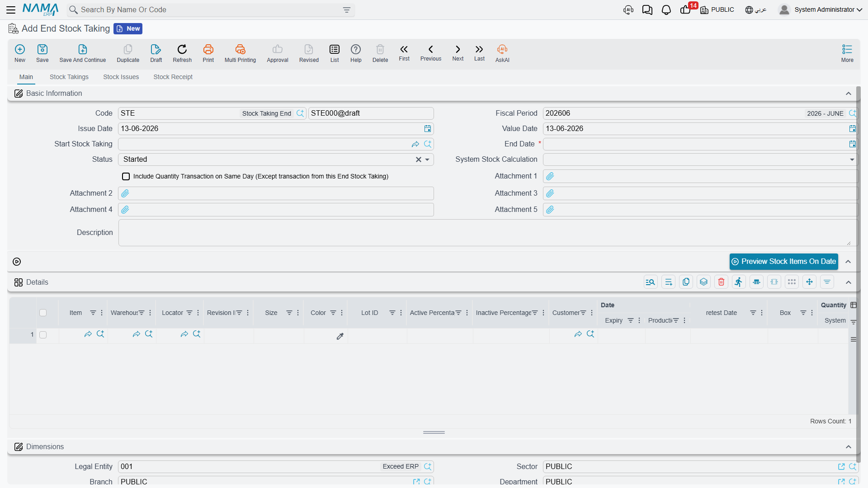868x488 pixels.
Task: Open Legal Entity lookup search icon
Action: pyautogui.click(x=428, y=467)
